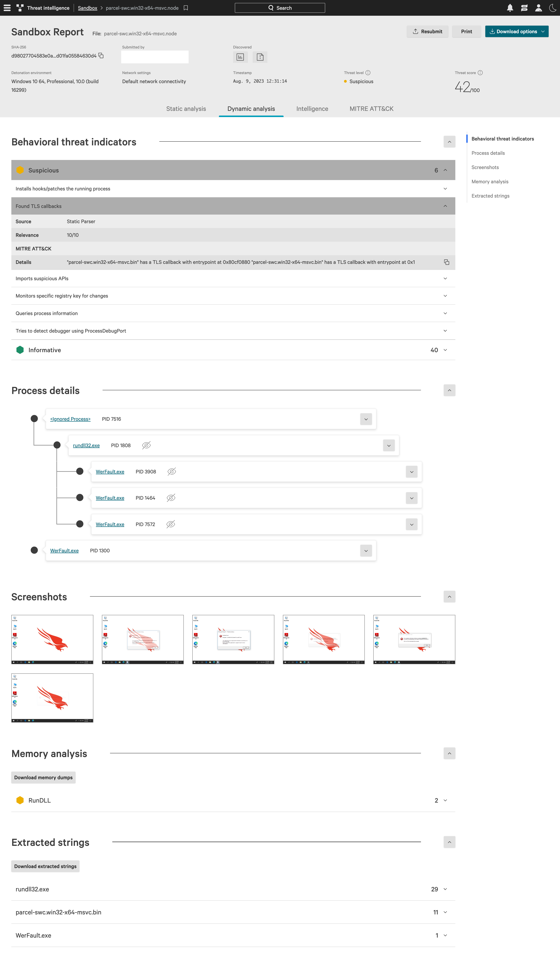Click the Resubmit button
Screen dimensions: 560x964
427,31
